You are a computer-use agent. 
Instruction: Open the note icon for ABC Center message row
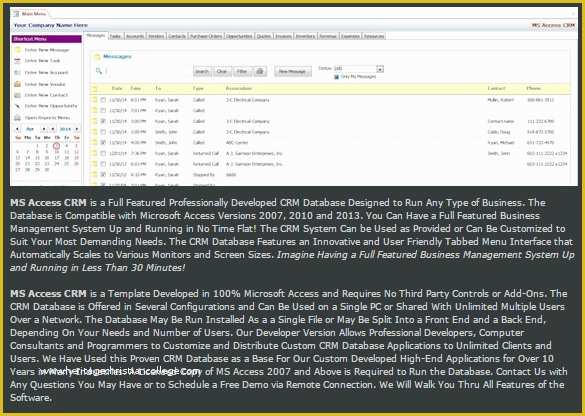pos(94,143)
